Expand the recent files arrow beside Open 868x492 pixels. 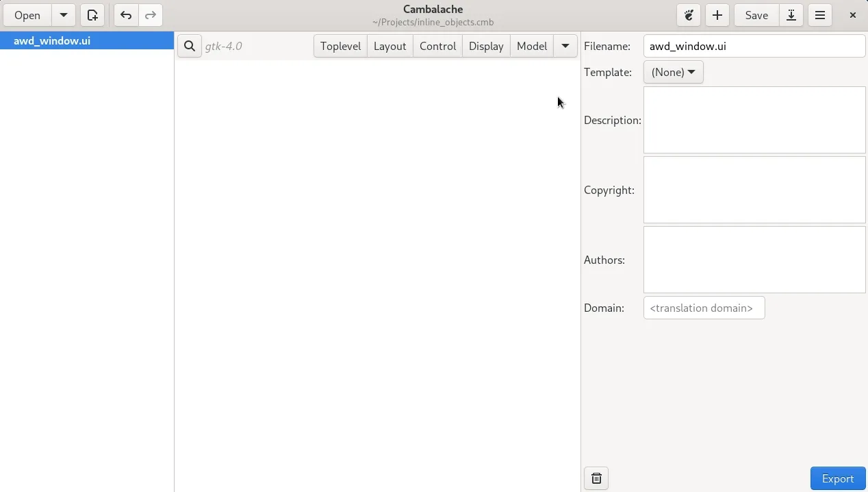point(64,15)
